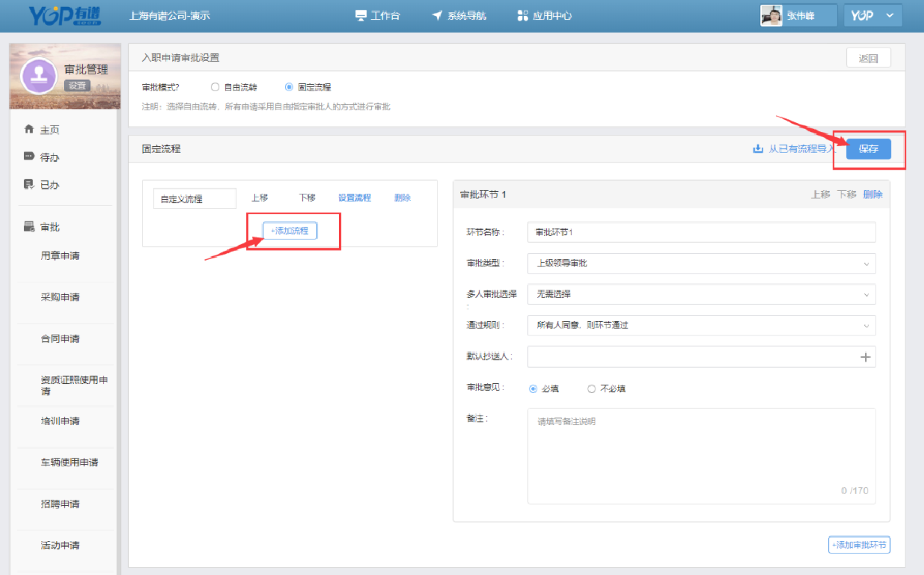Choose 不必填 for approval opinion
Screen dimensions: 924x575
click(591, 388)
